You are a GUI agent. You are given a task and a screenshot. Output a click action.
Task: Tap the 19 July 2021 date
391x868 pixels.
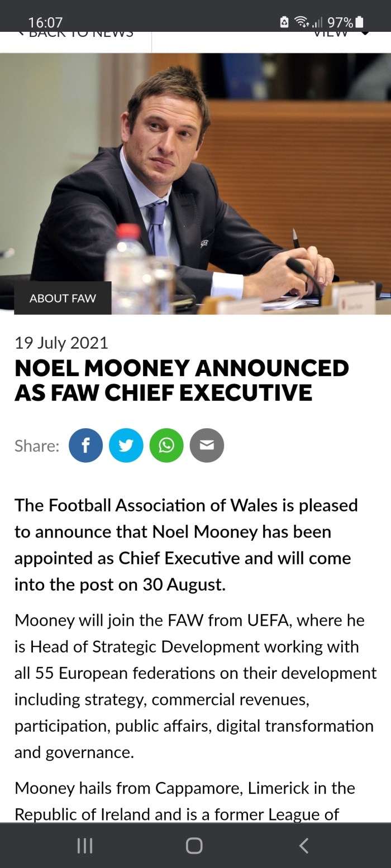tap(61, 343)
